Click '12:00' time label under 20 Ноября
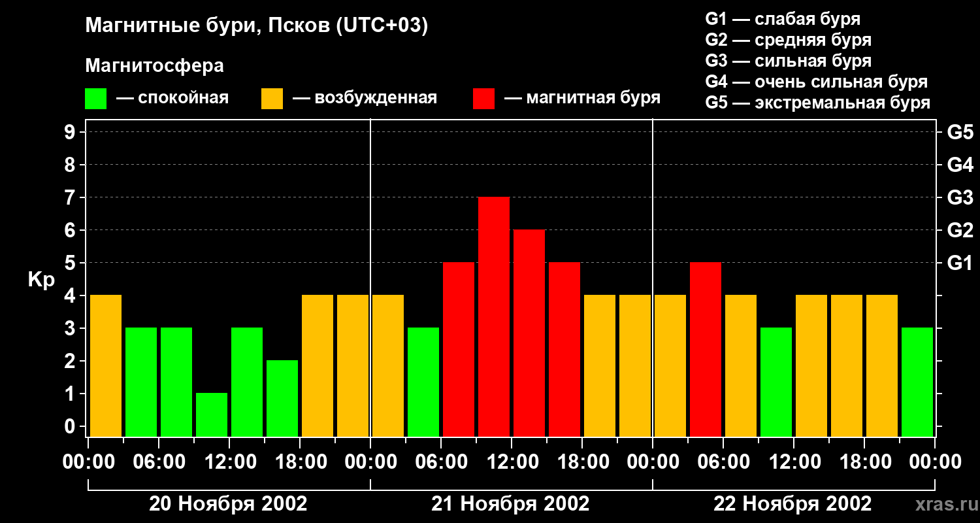This screenshot has height=523, width=980. (229, 462)
